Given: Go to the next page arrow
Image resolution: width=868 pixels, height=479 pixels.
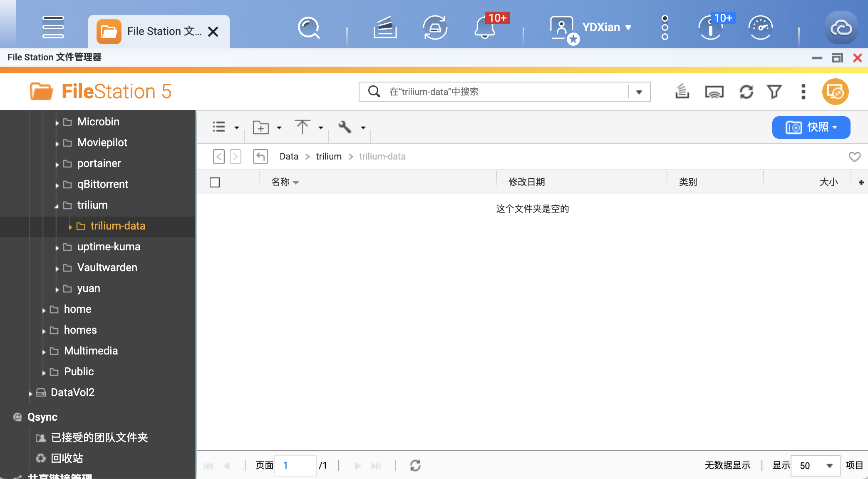Looking at the screenshot, I should [357, 466].
